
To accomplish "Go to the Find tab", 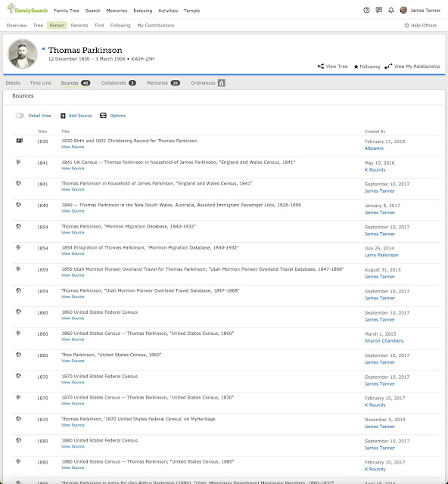I will (99, 25).
